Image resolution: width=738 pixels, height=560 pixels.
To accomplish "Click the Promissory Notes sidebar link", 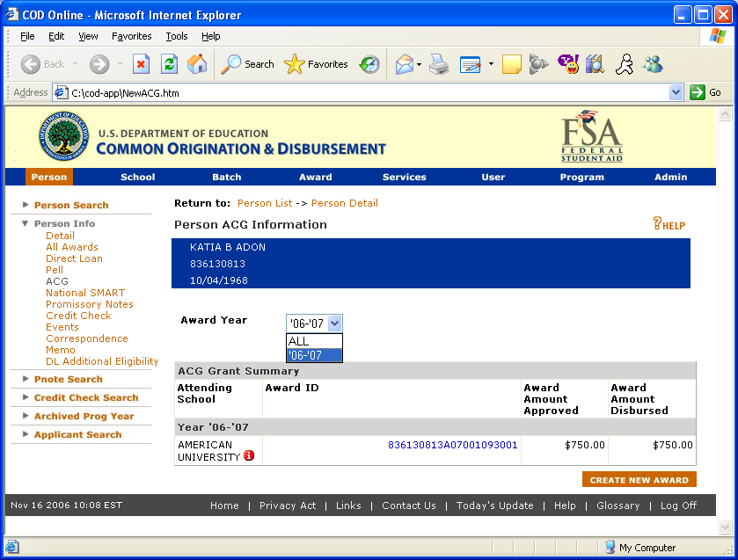I will 90,304.
